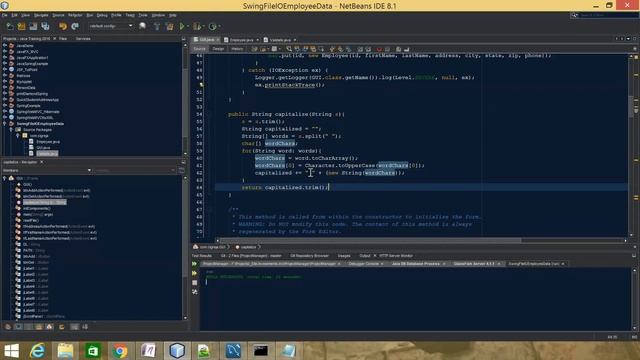Click the New File toolbar icon
The height and width of the screenshot is (360, 640).
(9, 27)
